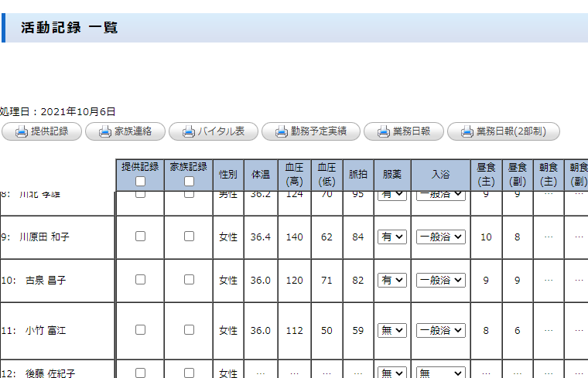Screen dimensions: 588x378
Task: Toggle 提供記録 header select-all checkbox
Action: click(x=140, y=182)
